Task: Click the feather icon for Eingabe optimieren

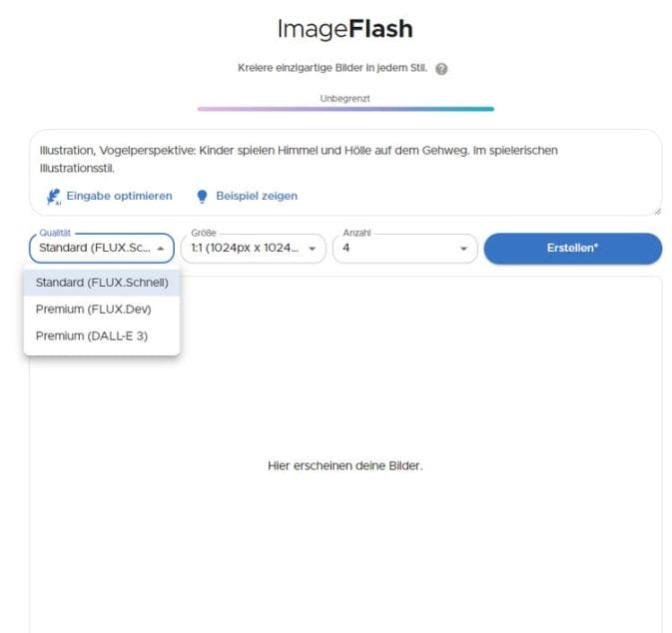Action: point(54,197)
